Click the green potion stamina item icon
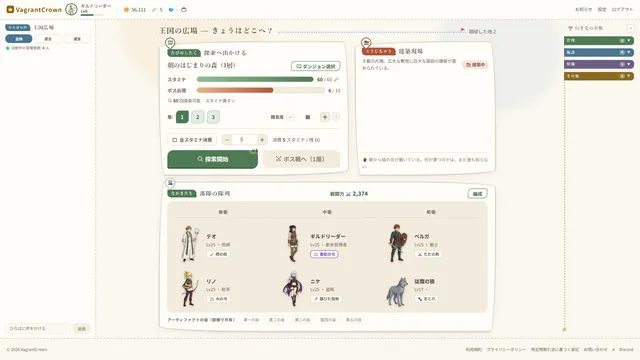Screen dimensions: 640x360 coord(154,10)
